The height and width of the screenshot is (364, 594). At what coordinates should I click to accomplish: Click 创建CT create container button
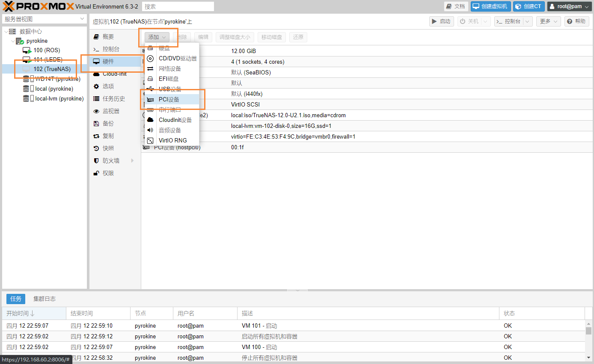(529, 6)
